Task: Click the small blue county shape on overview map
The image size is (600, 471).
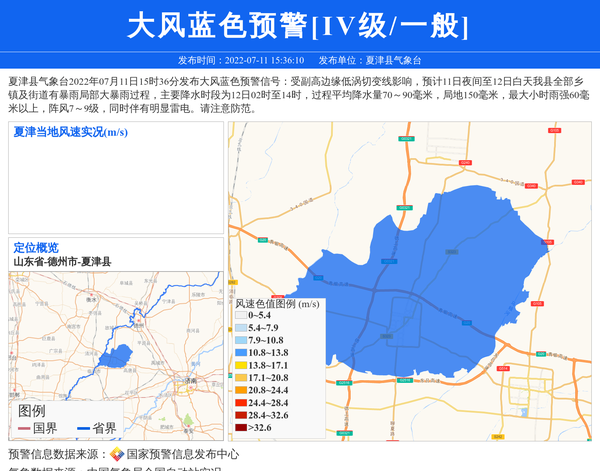Action: (118, 355)
